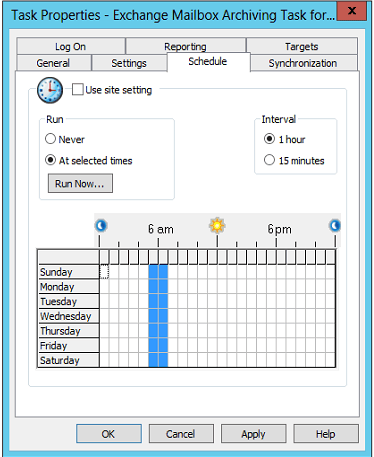
Task: Select the Schedule tab
Action: pos(208,62)
